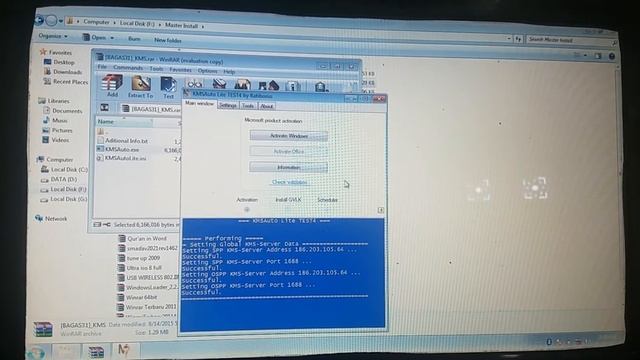Click the Check validation link

tap(289, 182)
